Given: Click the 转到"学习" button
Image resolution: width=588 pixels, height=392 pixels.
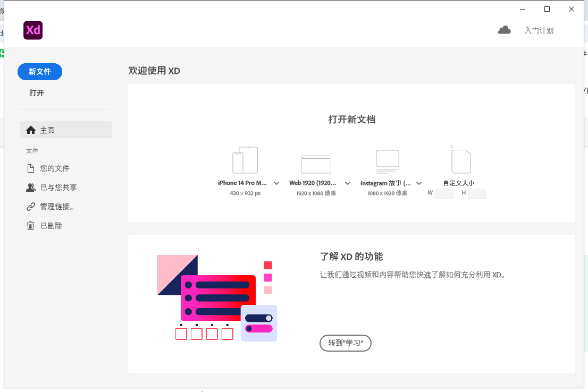Looking at the screenshot, I should click(346, 343).
